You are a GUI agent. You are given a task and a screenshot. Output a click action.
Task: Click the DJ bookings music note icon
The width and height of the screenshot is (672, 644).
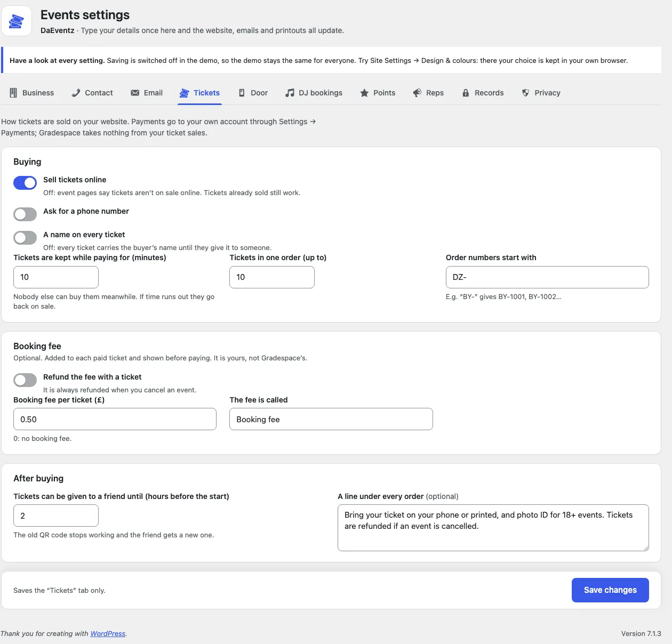click(x=290, y=93)
